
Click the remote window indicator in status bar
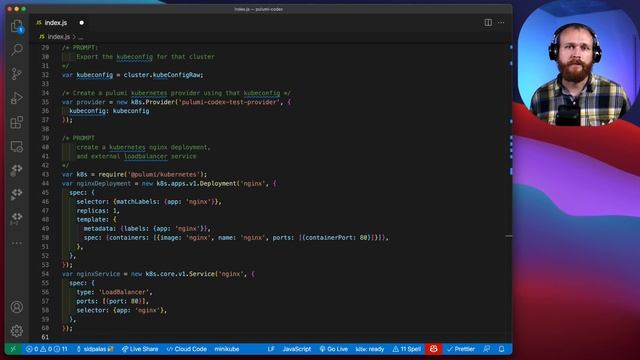(x=13, y=349)
